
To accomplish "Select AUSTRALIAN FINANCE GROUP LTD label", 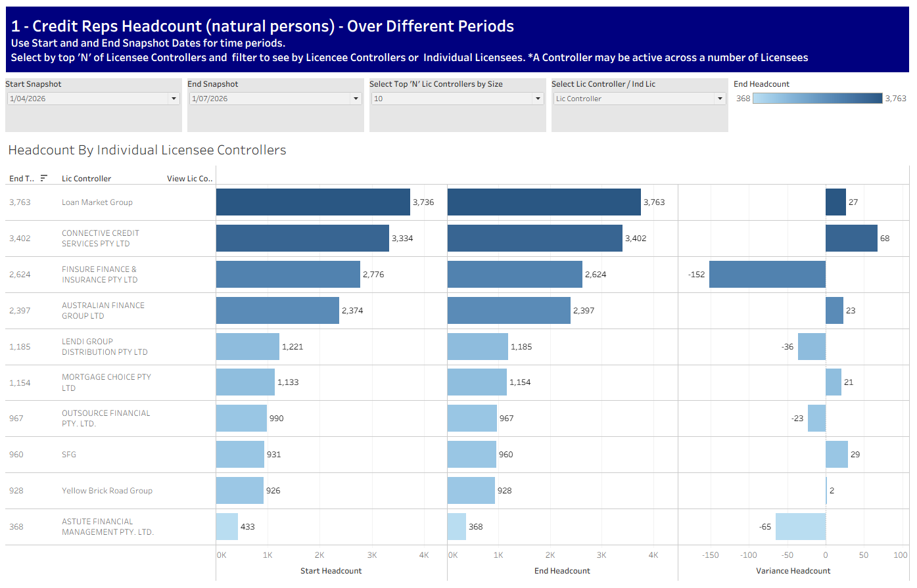I will (103, 311).
